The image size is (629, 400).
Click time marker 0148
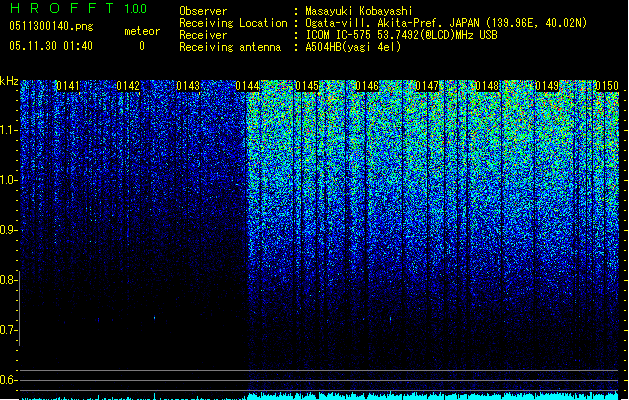[x=487, y=86]
